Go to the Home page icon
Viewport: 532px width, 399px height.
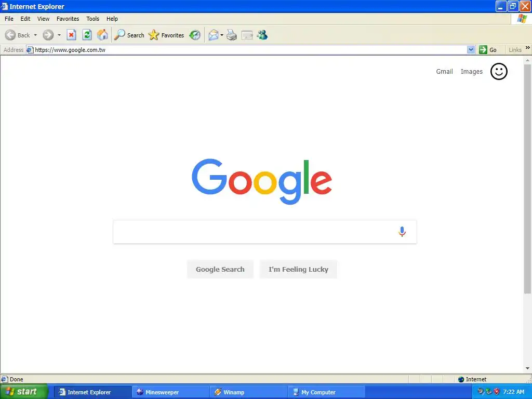102,35
